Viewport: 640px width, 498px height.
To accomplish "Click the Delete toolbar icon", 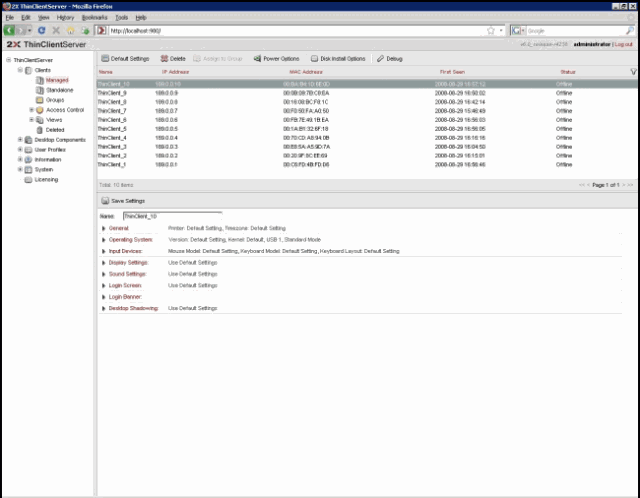I will 164,58.
